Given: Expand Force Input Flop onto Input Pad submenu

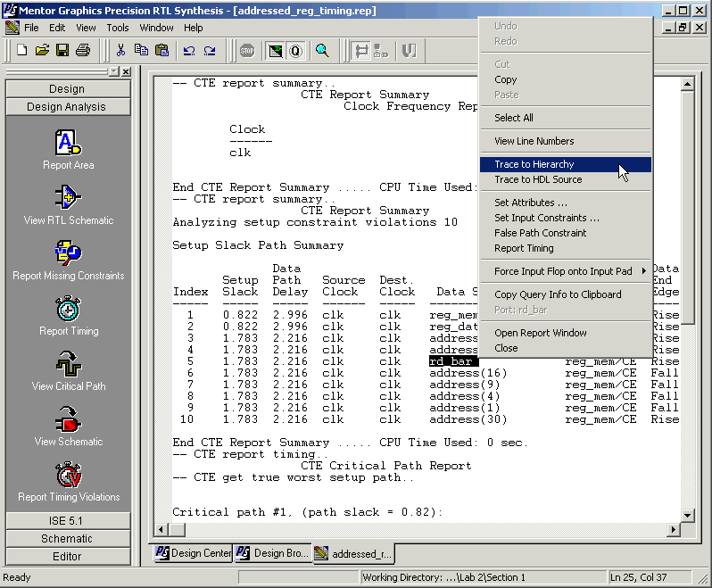Looking at the screenshot, I should [566, 271].
